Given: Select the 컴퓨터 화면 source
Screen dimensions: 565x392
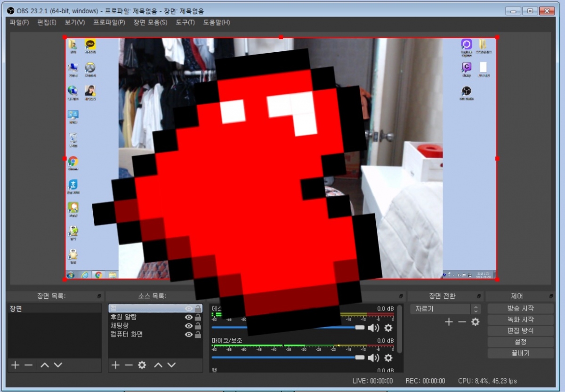Looking at the screenshot, I should [155, 334].
